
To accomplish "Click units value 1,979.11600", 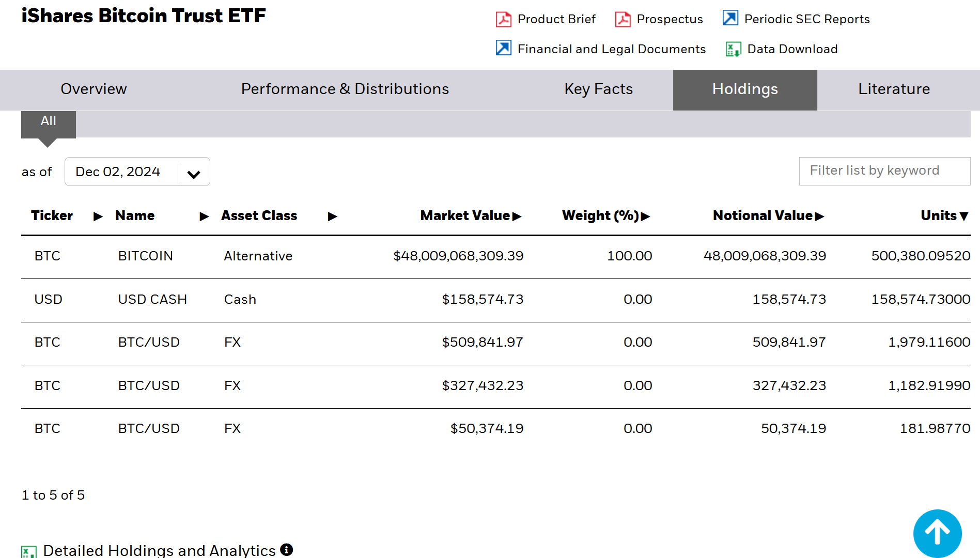I will 929,342.
